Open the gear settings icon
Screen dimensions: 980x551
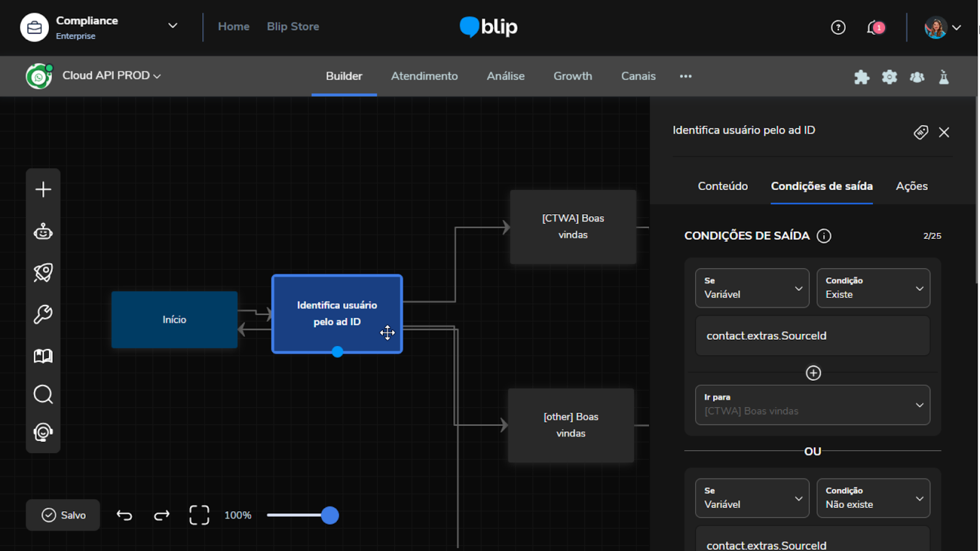tap(889, 77)
